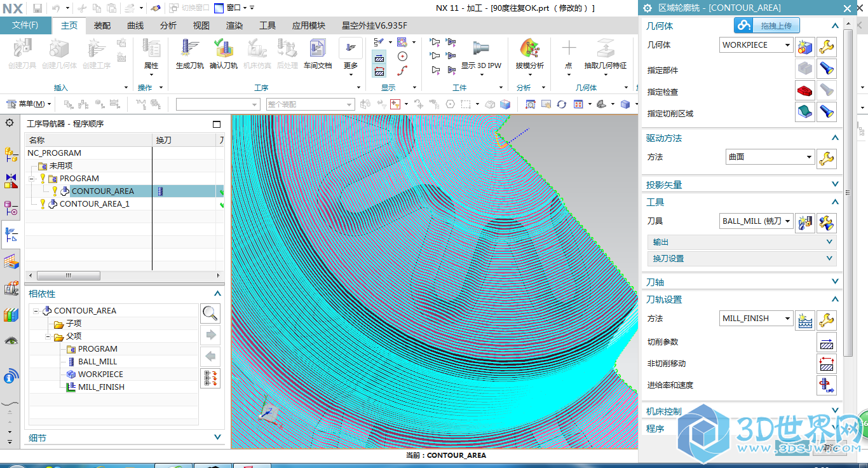Expand the 输出 subsection
This screenshot has width=868, height=468.
coord(829,242)
